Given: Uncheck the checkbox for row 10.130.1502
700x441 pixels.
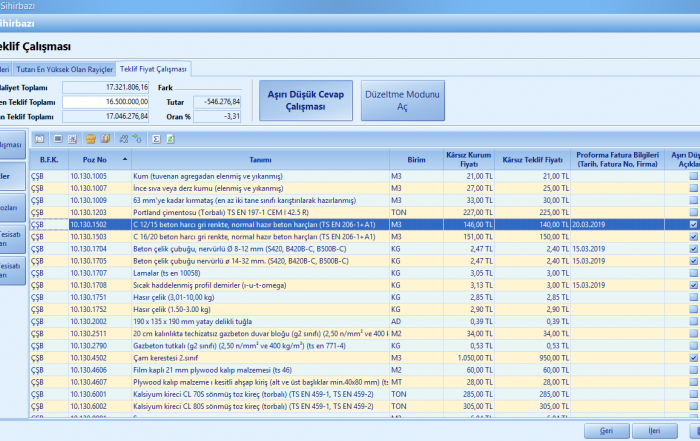Looking at the screenshot, I should 694,225.
